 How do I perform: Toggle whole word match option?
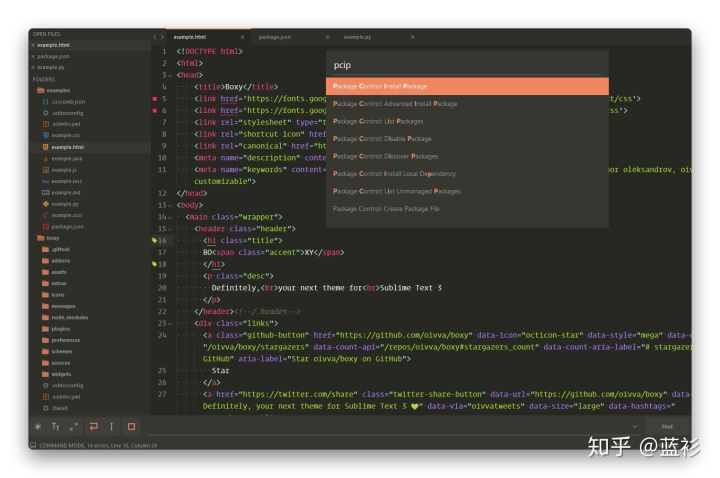74,425
